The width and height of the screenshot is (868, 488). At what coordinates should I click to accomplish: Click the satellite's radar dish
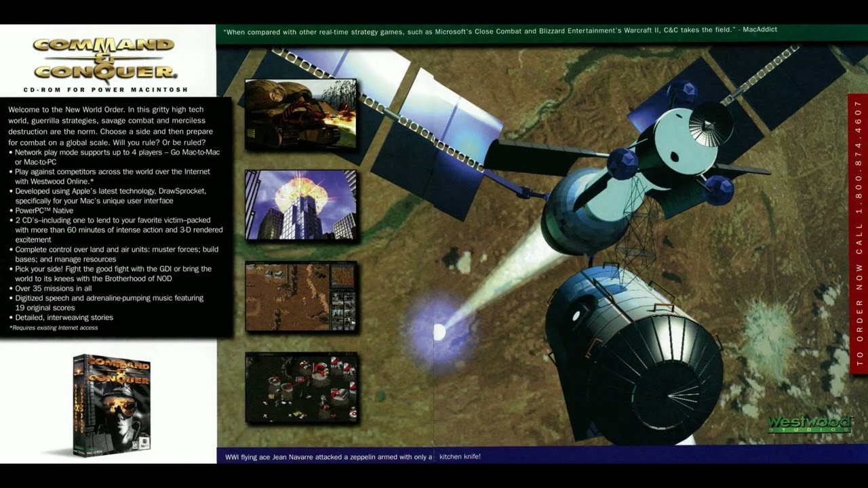pos(711,124)
